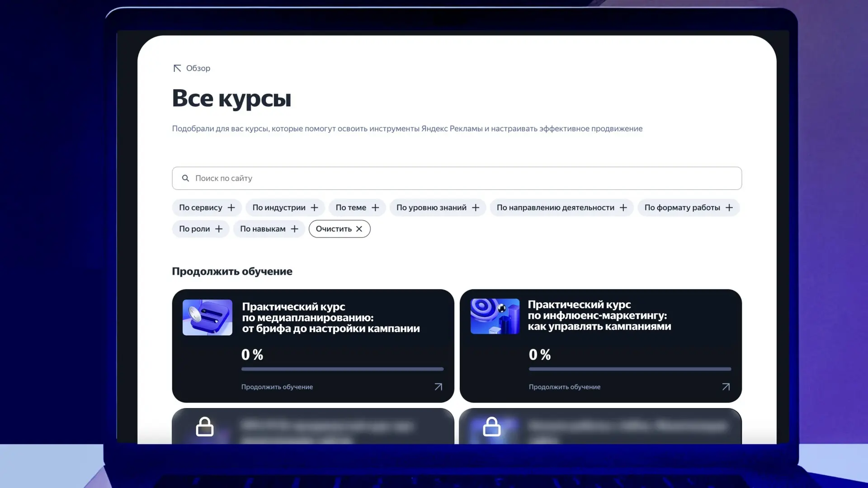The image size is (868, 488).
Task: Click the search magnifier icon
Action: 185,178
